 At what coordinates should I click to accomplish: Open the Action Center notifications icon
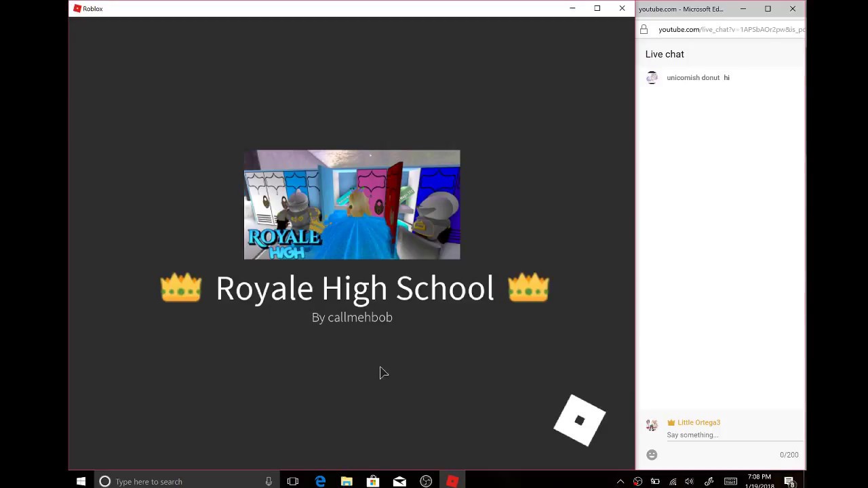coord(789,481)
